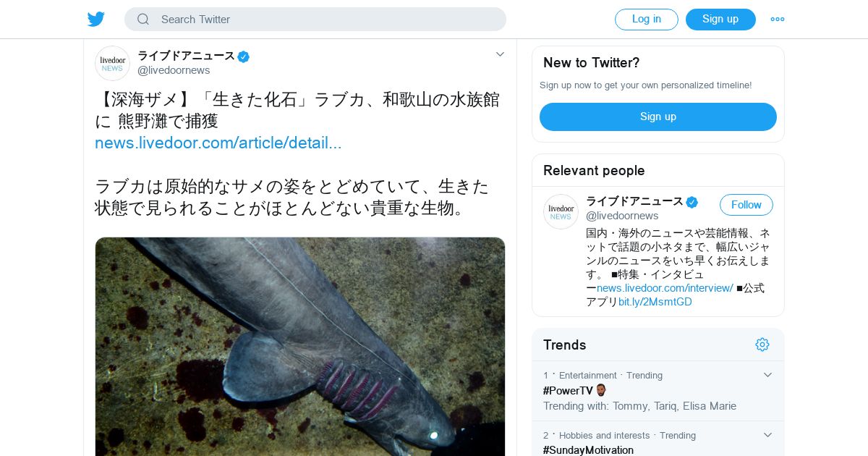Expand options for #PowerTV trend
Viewport: 868px width, 456px height.
point(768,375)
